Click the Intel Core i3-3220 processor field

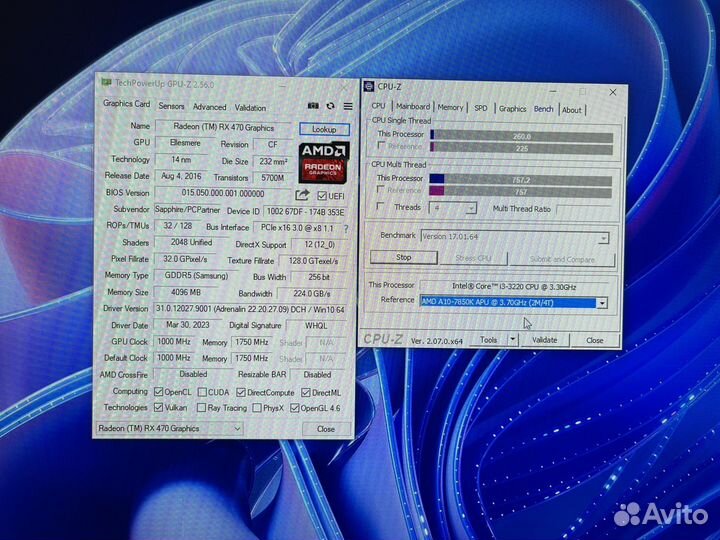point(514,287)
